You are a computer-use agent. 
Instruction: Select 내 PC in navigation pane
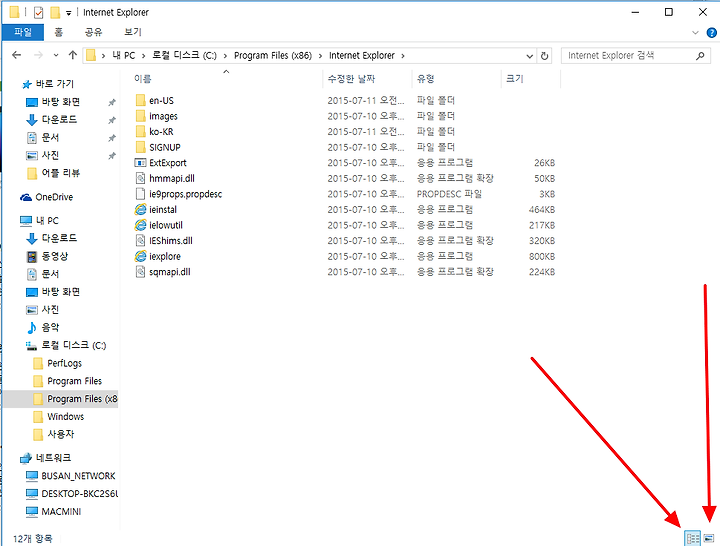pos(47,221)
